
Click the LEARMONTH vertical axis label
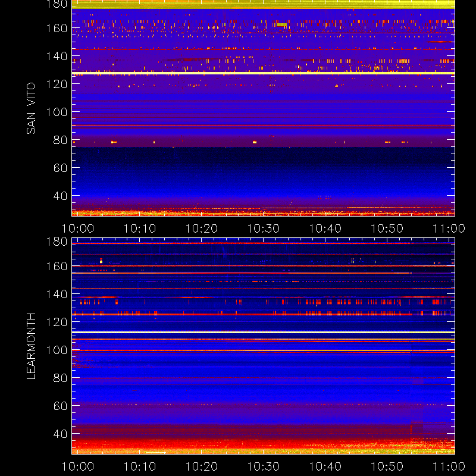click(31, 346)
